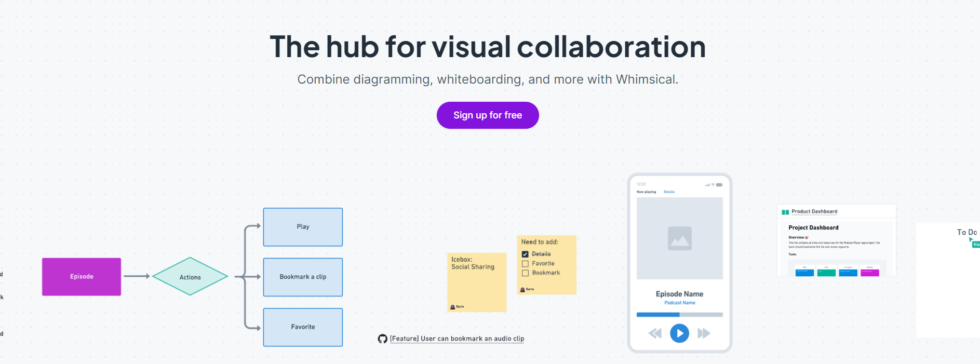980x364 pixels.
Task: Click the Favorite flowchart box
Action: point(303,327)
